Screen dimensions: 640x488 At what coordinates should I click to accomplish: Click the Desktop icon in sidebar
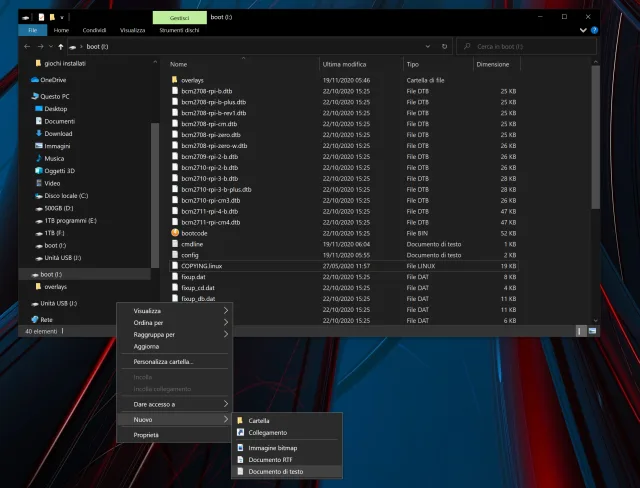(x=39, y=109)
